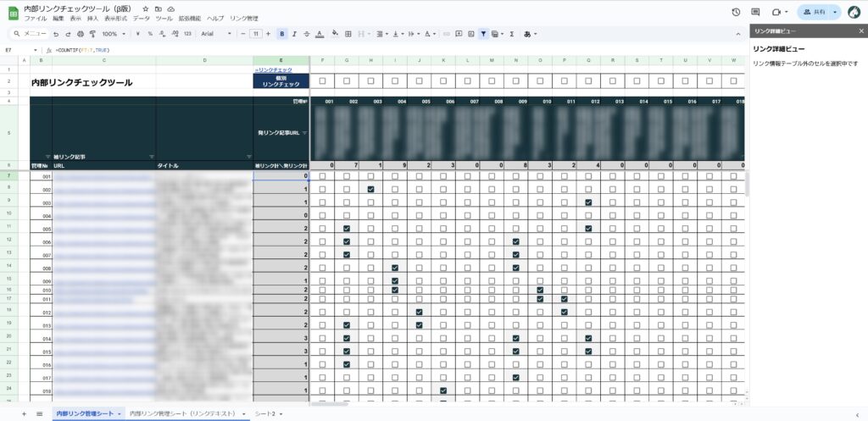Apply italic formatting
This screenshot has width=868, height=421.
point(294,34)
